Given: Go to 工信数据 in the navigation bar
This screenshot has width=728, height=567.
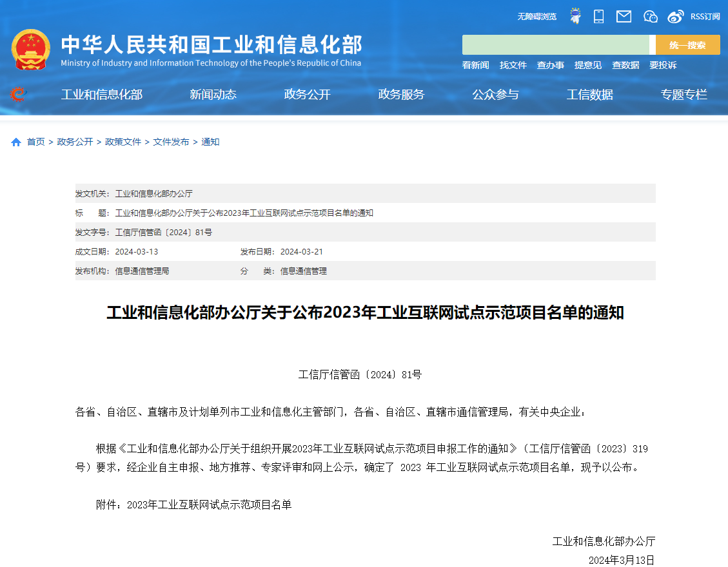Looking at the screenshot, I should (589, 95).
